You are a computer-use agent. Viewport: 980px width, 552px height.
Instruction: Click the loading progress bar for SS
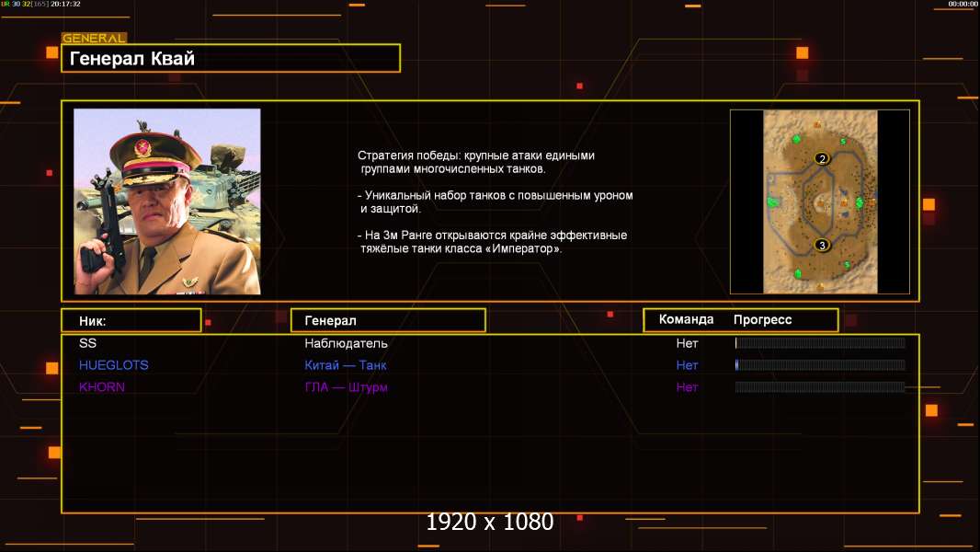pyautogui.click(x=820, y=342)
